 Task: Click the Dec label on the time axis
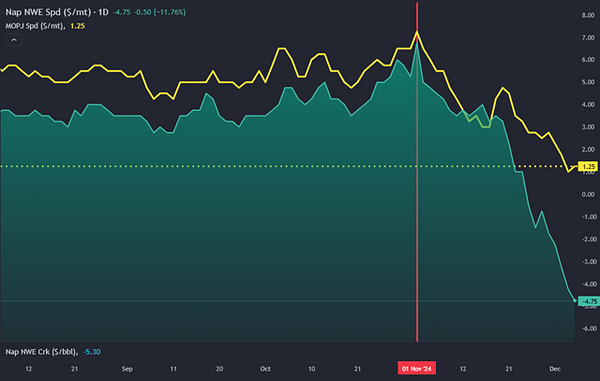(x=555, y=369)
